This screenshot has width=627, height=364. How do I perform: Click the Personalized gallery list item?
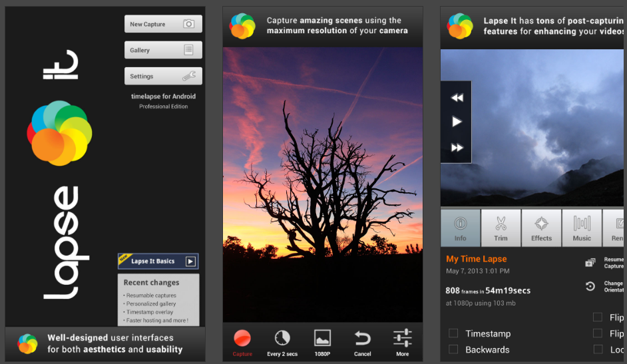tap(150, 303)
